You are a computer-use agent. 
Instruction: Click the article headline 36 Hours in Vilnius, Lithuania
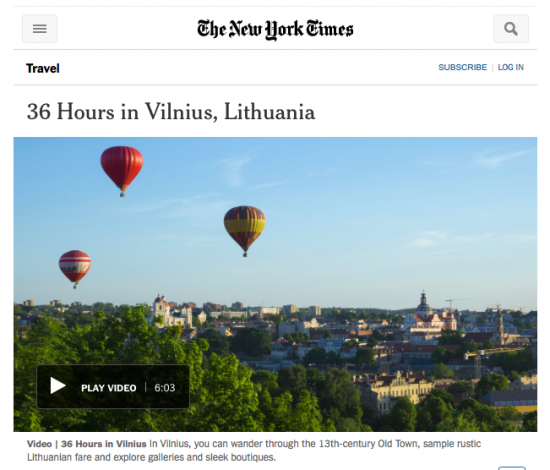[171, 112]
